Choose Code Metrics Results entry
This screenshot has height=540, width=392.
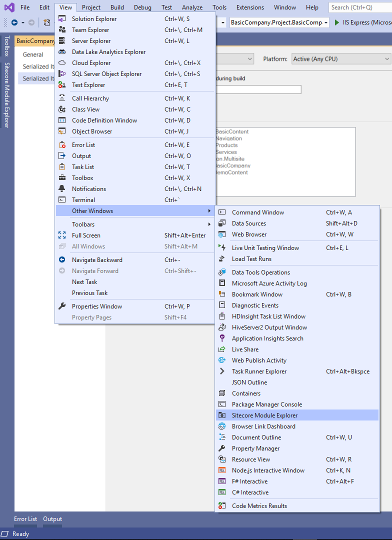(x=297, y=506)
